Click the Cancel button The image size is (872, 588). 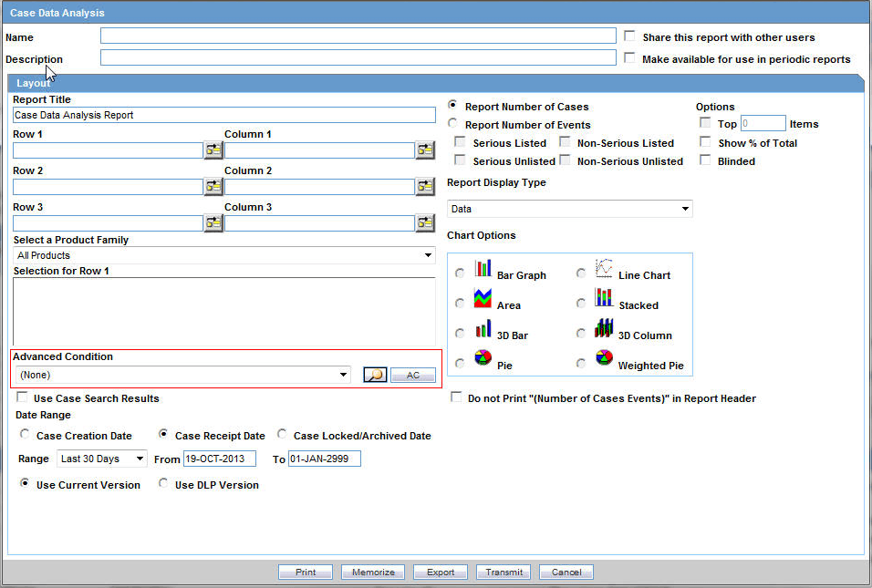point(566,572)
